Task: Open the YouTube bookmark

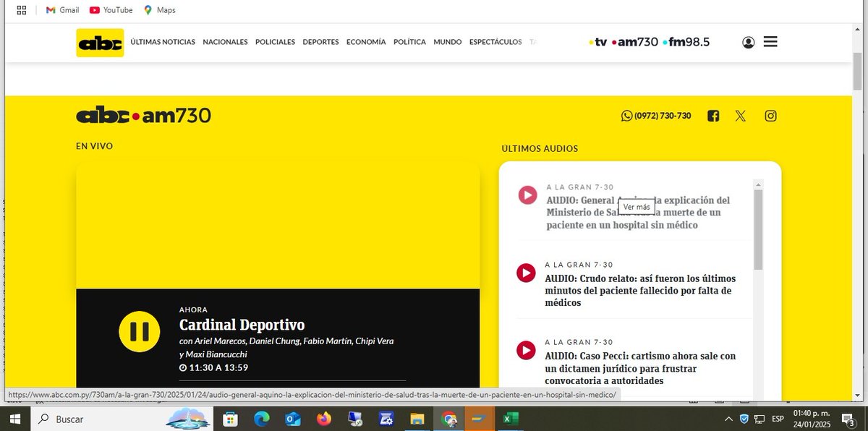Action: pos(111,10)
